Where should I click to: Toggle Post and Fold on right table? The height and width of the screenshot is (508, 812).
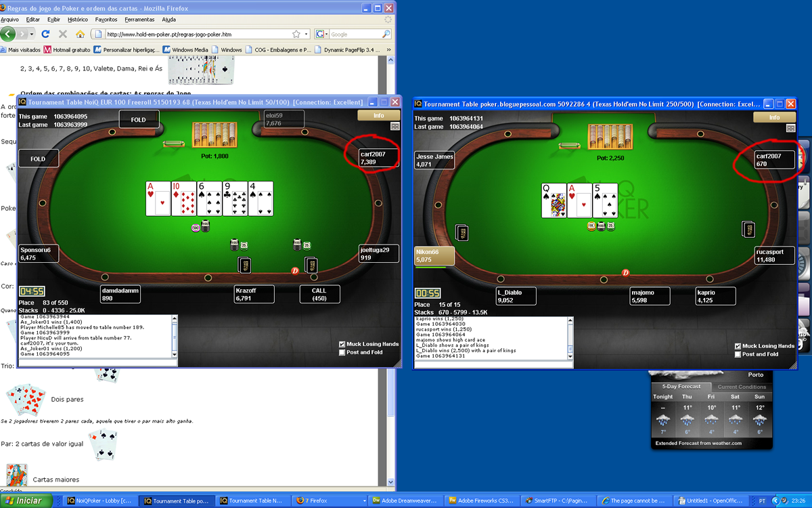point(738,354)
